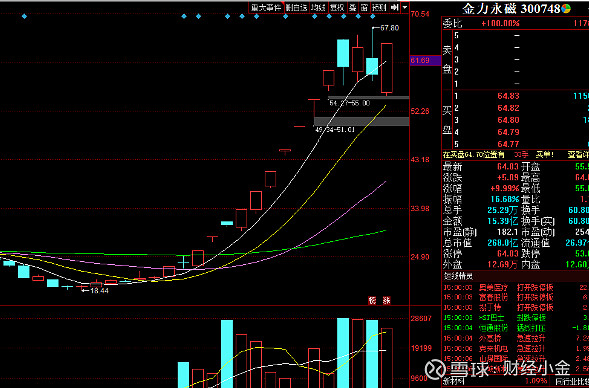Screen dimensions: 589x388
Task: Click 总手 value 25.29万
Action: tap(504, 210)
